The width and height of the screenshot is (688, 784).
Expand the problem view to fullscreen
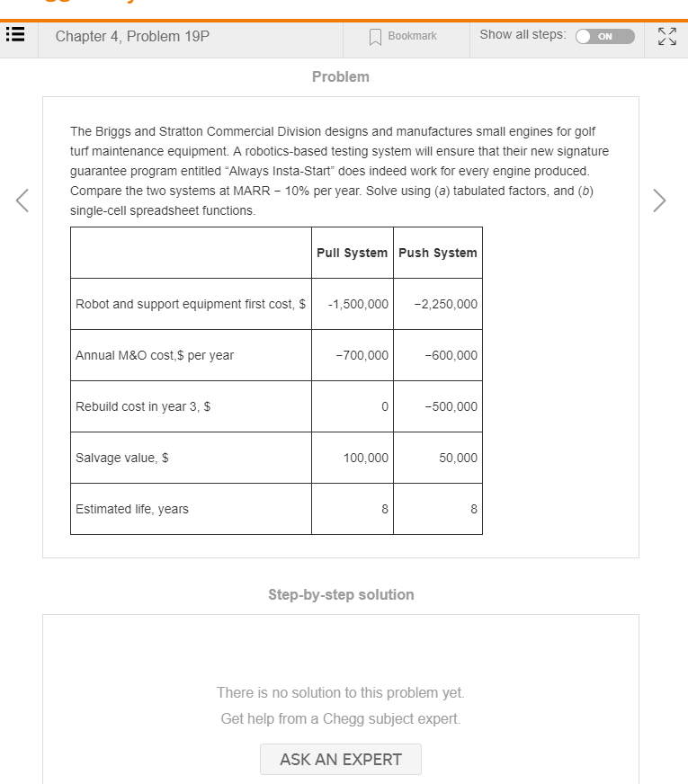[666, 37]
